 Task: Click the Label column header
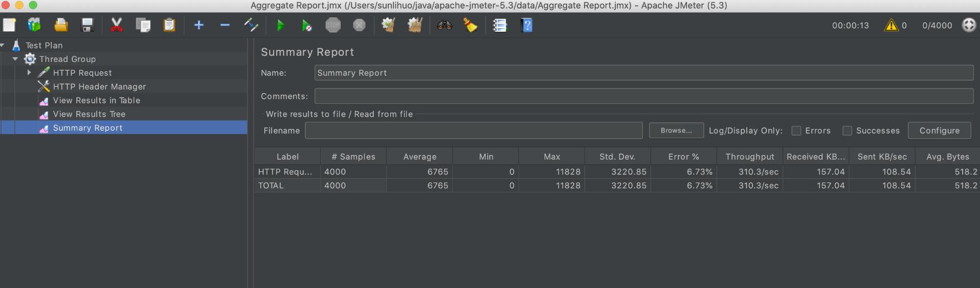(x=287, y=157)
